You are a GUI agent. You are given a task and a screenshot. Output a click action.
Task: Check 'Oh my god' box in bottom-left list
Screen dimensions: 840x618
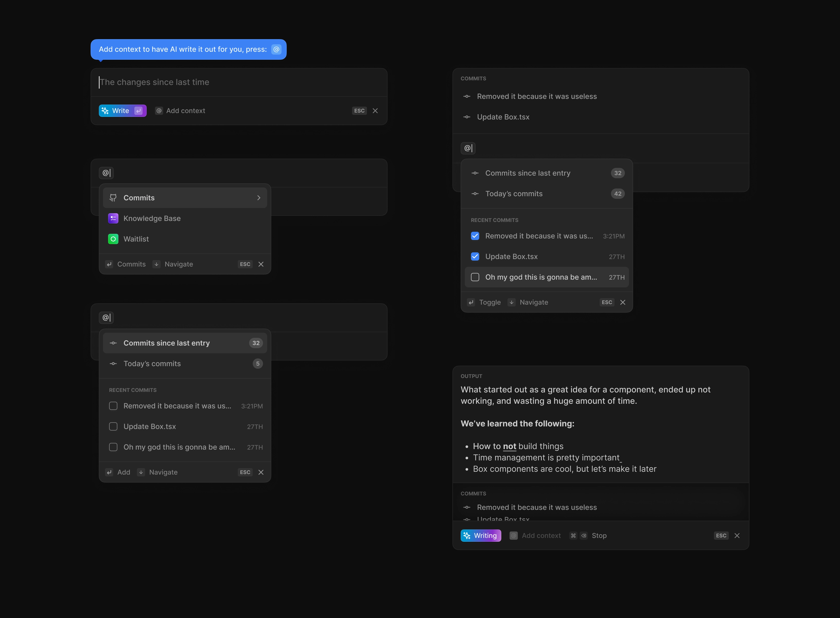point(113,447)
